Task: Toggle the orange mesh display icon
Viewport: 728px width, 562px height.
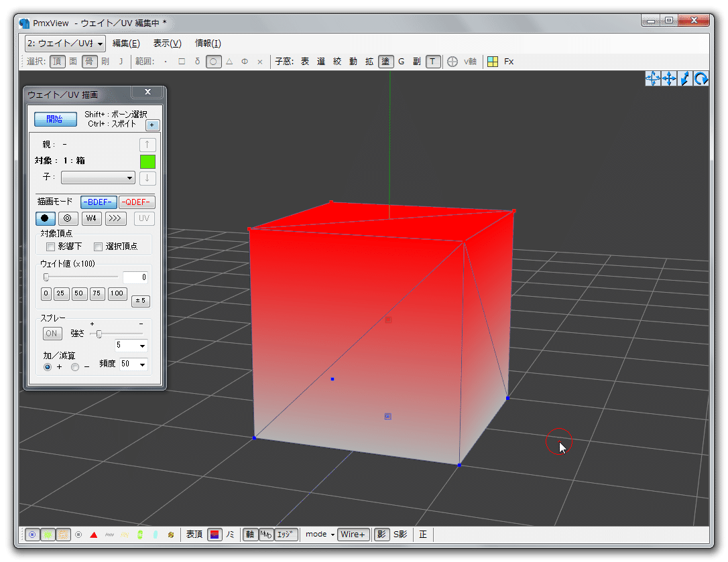Action: click(63, 535)
